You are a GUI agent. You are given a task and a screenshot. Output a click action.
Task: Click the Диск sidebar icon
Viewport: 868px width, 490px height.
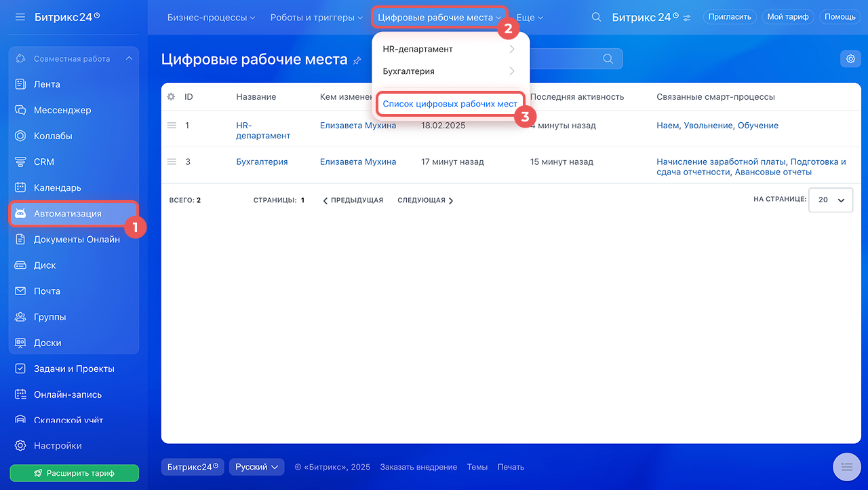tap(20, 265)
